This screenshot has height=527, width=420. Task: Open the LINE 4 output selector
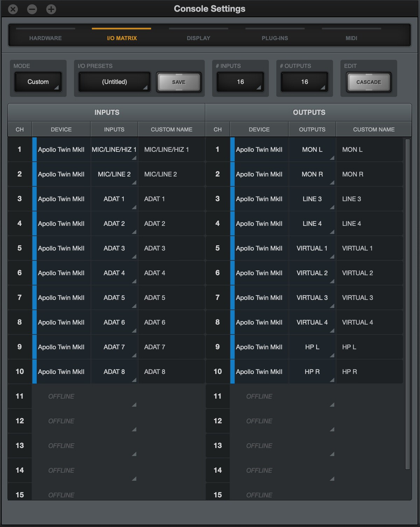[312, 223]
